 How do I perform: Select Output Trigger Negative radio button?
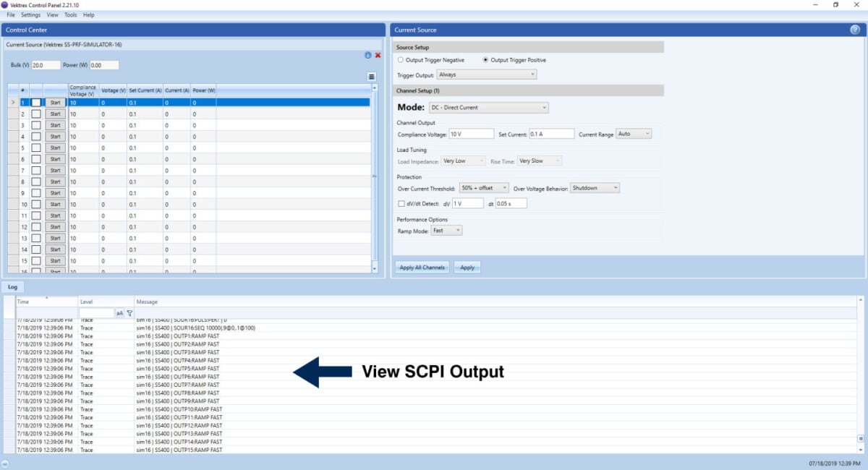tap(399, 60)
